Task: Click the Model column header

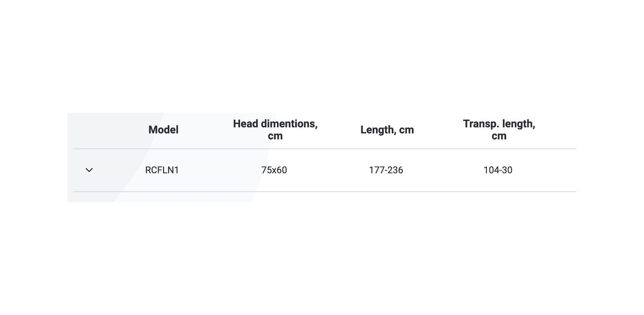Action: coord(163,130)
